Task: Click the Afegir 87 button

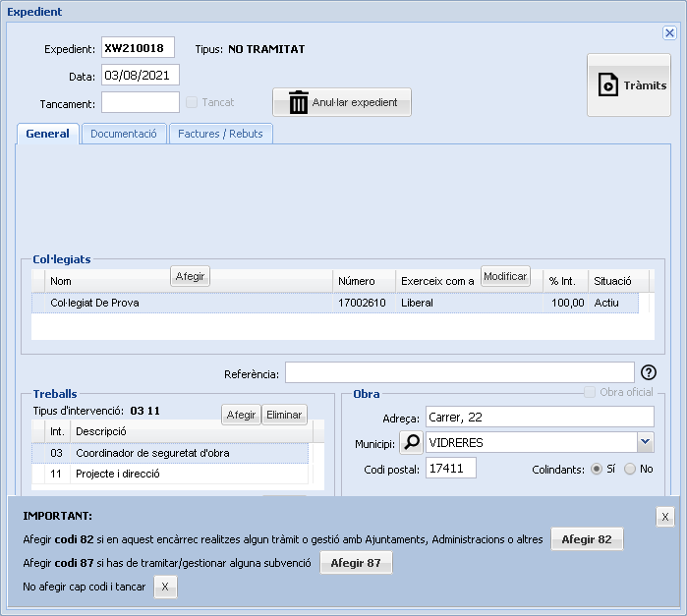Action: (x=356, y=563)
